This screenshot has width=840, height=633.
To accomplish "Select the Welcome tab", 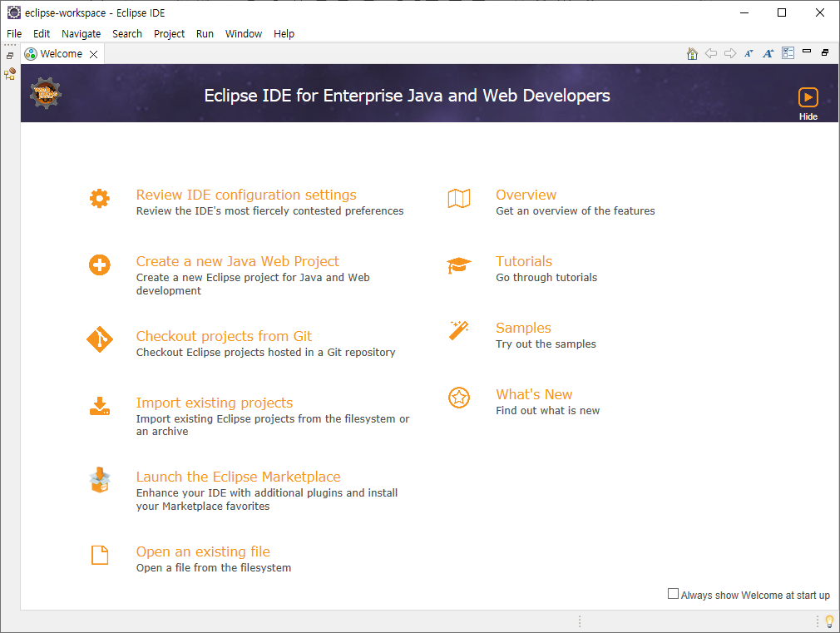I will click(61, 53).
